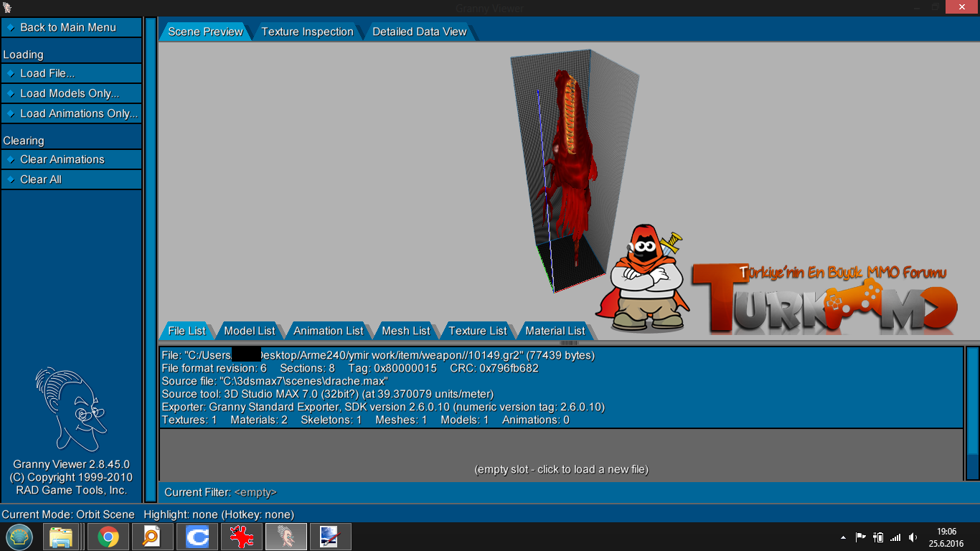Click the battery icon in the tray
Viewport: 980px width, 551px height.
[x=878, y=537]
